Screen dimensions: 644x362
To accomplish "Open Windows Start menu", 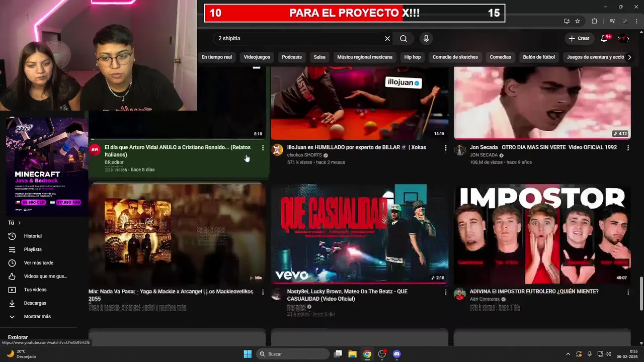I will tap(248, 354).
